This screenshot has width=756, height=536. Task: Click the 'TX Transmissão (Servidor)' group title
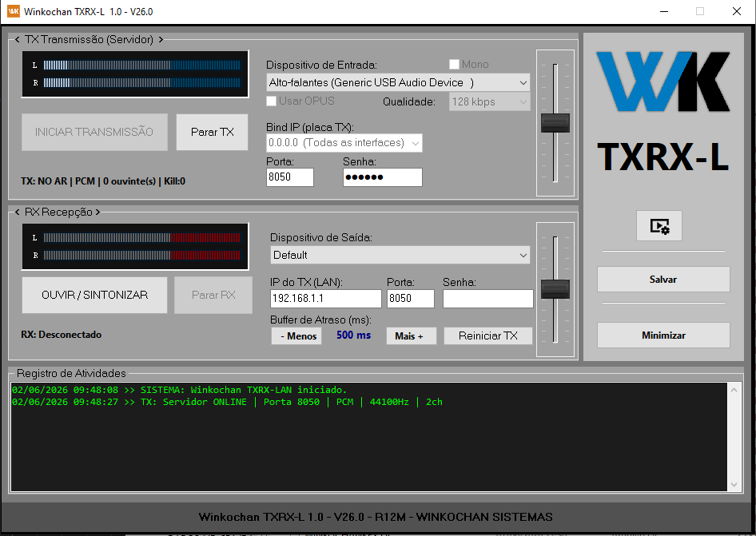coord(90,39)
